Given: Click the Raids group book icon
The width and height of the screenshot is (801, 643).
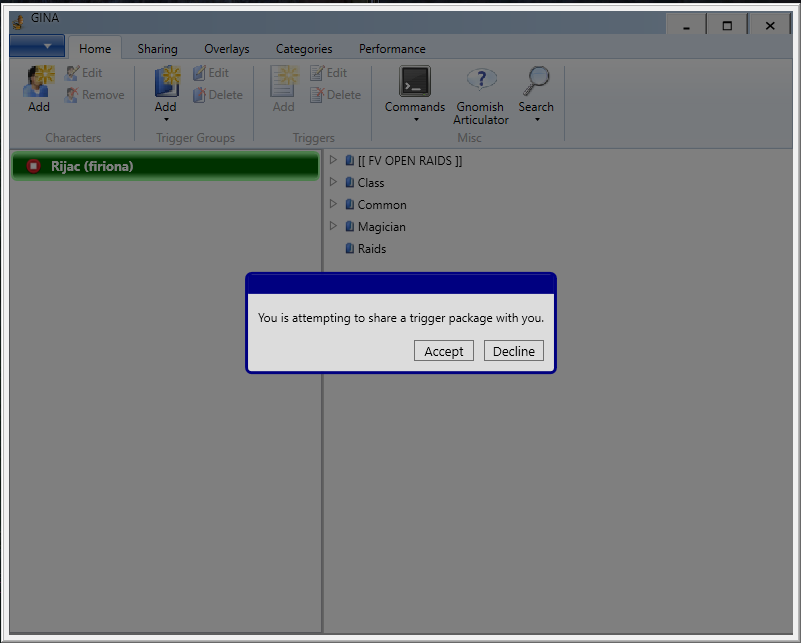Looking at the screenshot, I should [349, 249].
